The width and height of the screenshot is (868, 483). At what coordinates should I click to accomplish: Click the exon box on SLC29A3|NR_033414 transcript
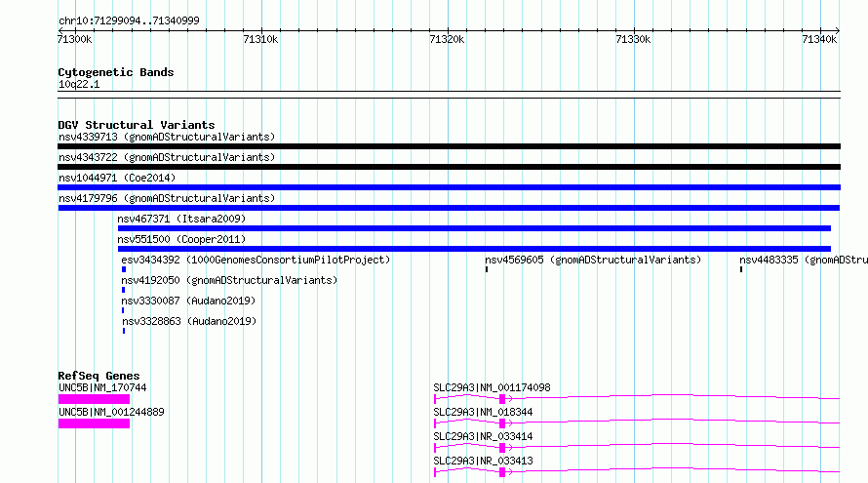tap(502, 448)
